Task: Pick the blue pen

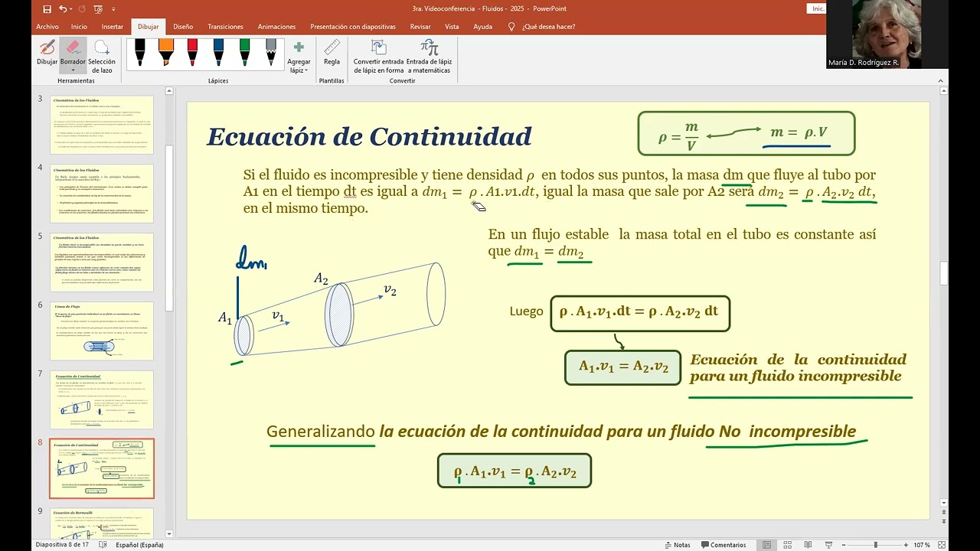Action: pos(218,54)
